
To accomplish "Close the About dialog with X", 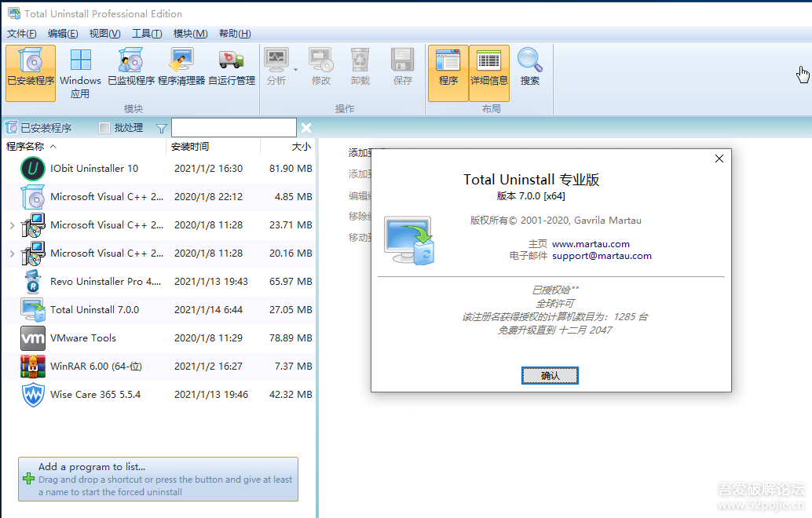I will tap(719, 159).
